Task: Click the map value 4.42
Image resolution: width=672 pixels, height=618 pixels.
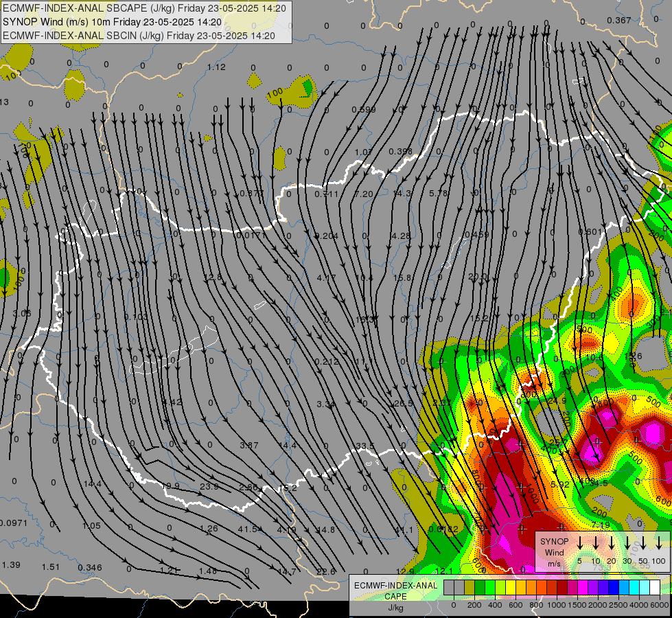Action: pos(173,402)
